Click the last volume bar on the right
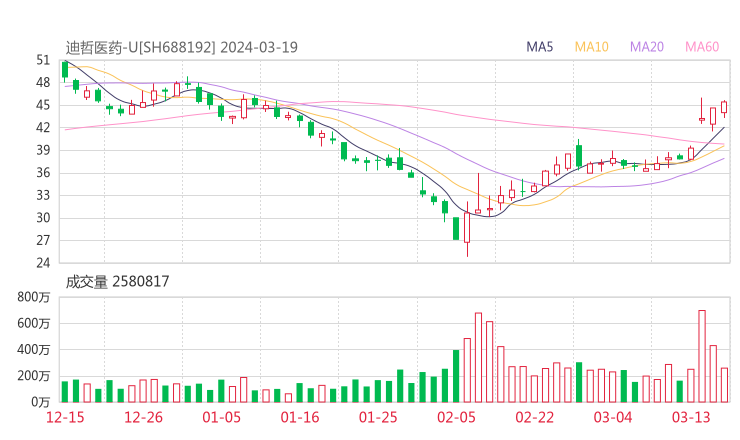This screenshot has height=440, width=740. pos(724,385)
